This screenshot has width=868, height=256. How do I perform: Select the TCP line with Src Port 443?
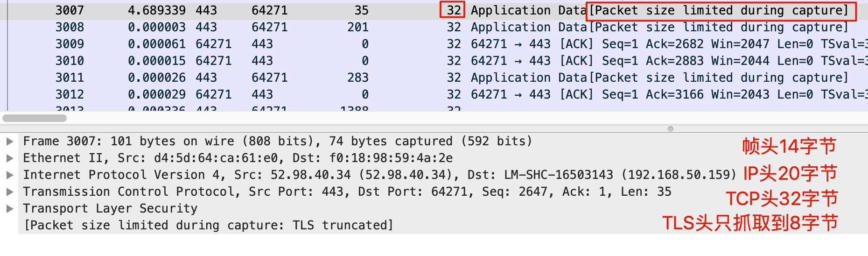tap(347, 192)
